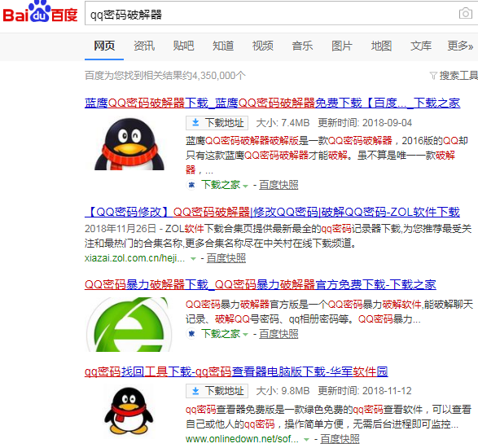Open 百度快照 of the 蓝鹰 result
The height and width of the screenshot is (448, 478).
tap(278, 185)
